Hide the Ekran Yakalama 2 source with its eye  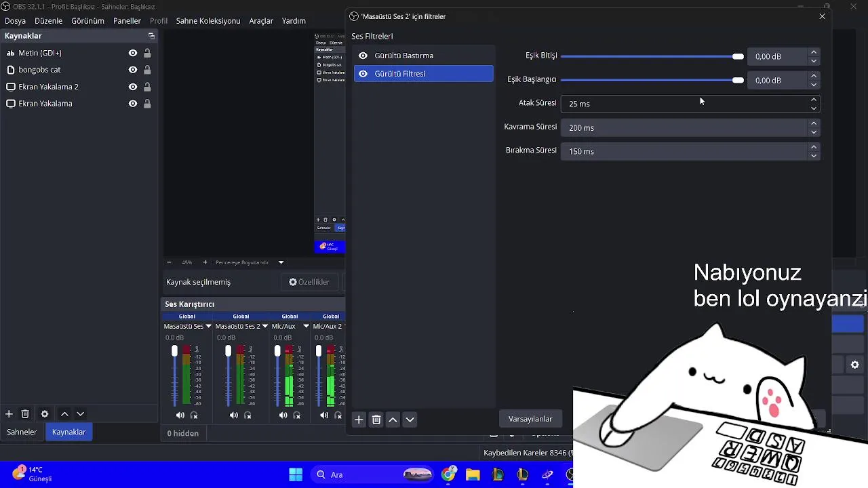click(133, 87)
